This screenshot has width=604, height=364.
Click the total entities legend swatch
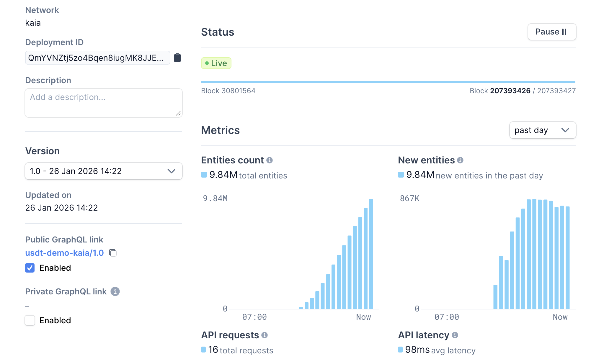(x=204, y=175)
